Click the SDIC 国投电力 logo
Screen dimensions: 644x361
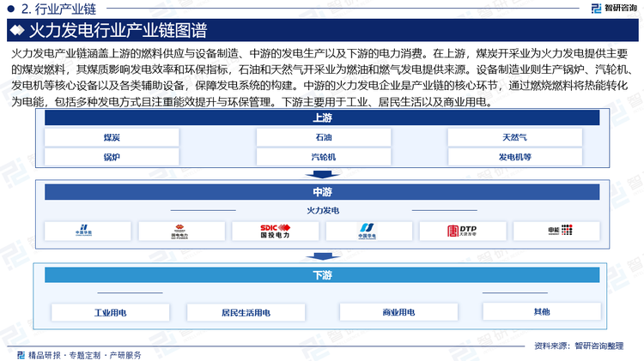click(x=275, y=232)
